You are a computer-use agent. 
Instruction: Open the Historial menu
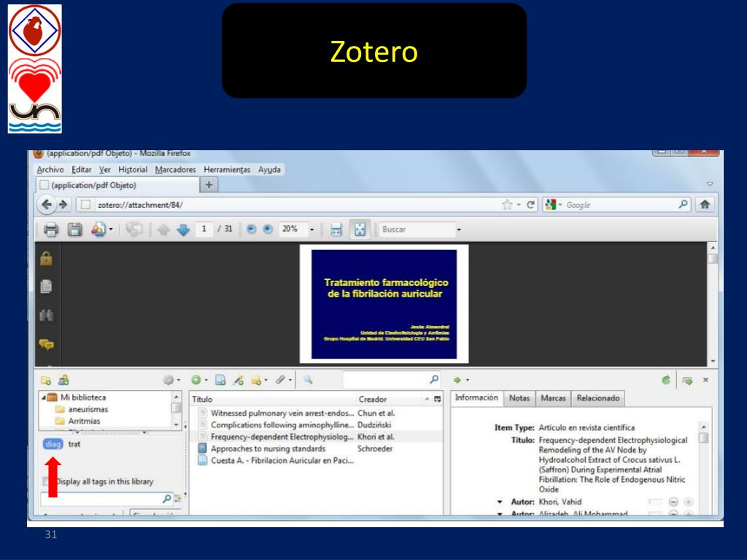[x=133, y=169]
